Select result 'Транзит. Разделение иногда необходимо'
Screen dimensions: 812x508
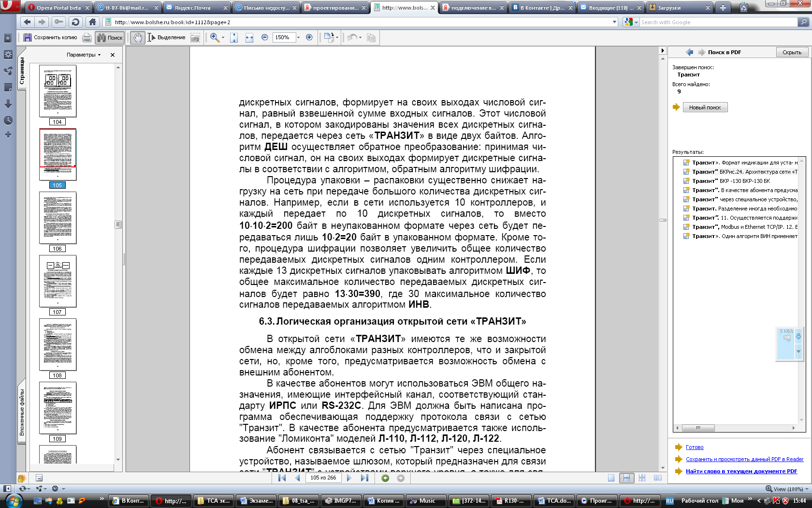click(740, 209)
